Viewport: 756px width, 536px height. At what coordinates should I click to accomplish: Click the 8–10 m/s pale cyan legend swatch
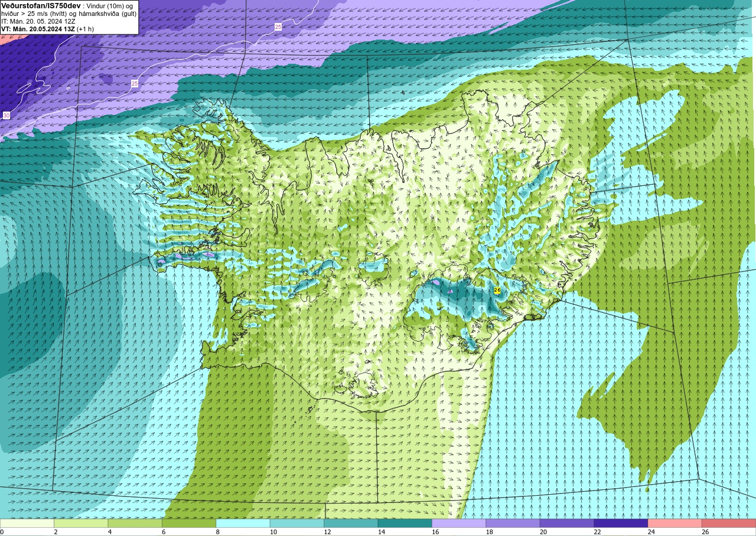[x=243, y=523]
